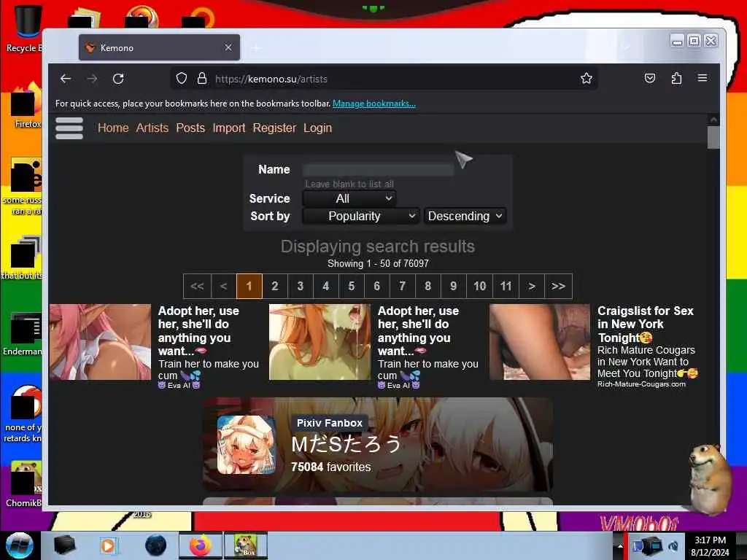
Task: Close the Kemono tab
Action: pos(228,47)
